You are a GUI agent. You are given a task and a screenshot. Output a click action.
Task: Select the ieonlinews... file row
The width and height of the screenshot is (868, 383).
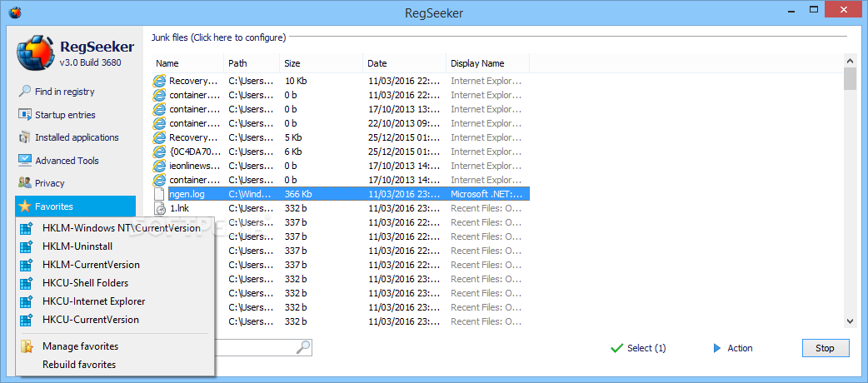click(x=341, y=166)
